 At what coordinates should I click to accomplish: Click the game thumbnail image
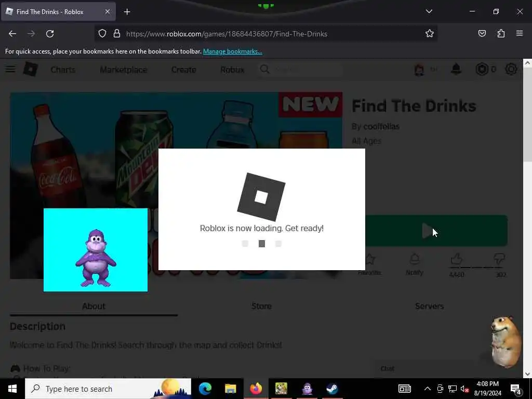click(176, 185)
